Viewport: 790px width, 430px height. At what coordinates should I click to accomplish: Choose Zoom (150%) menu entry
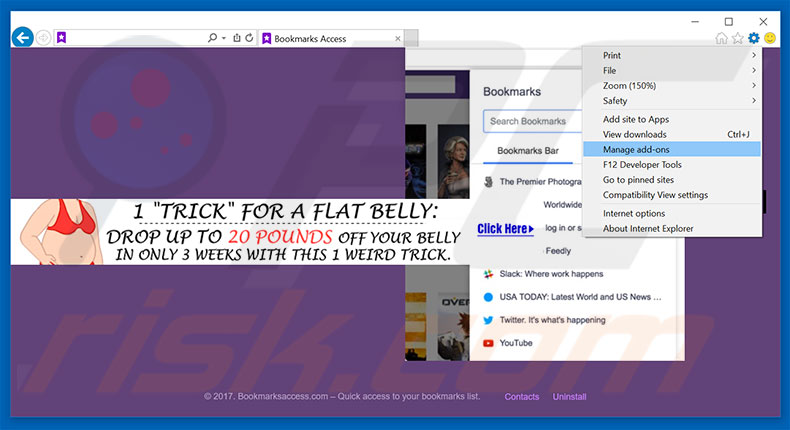pyautogui.click(x=672, y=85)
